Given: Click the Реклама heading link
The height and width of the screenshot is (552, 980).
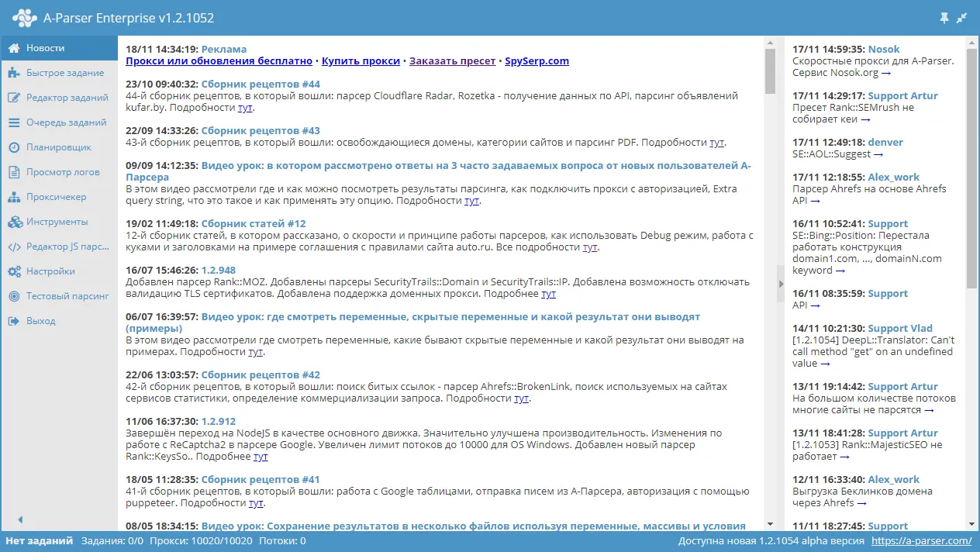Looking at the screenshot, I should 223,50.
